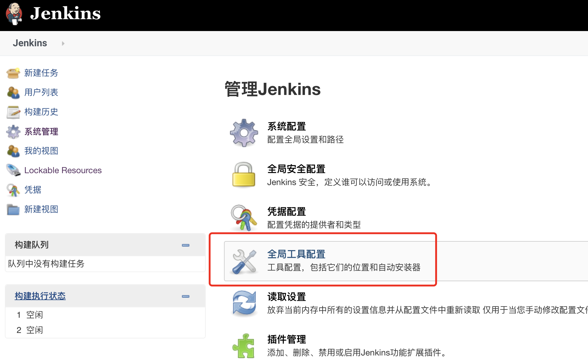588x364 pixels.
Task: Click the Jenkins butler logo icon
Action: pos(14,14)
